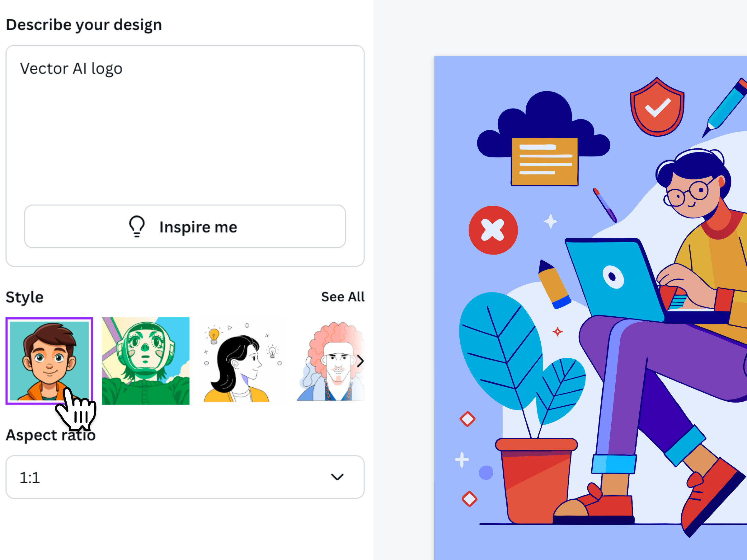Click the blue laptop in the illustration
Viewport: 747px width, 560px height.
[x=615, y=278]
